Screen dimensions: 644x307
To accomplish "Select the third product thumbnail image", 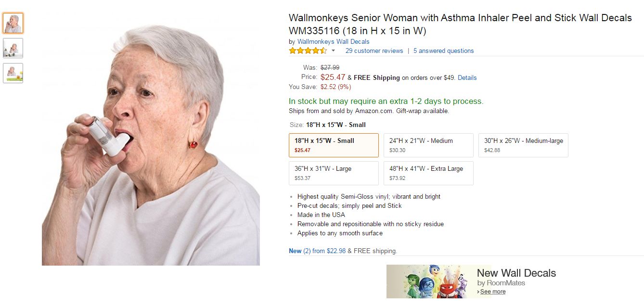I will click(x=13, y=73).
